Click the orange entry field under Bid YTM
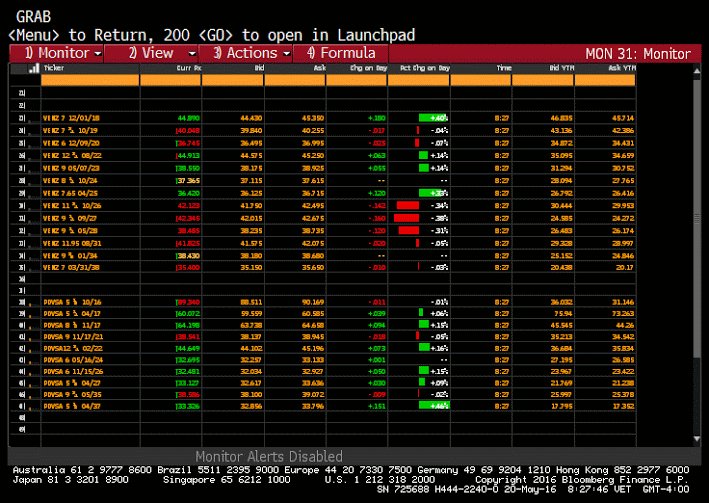This screenshot has width=709, height=503. click(x=543, y=81)
